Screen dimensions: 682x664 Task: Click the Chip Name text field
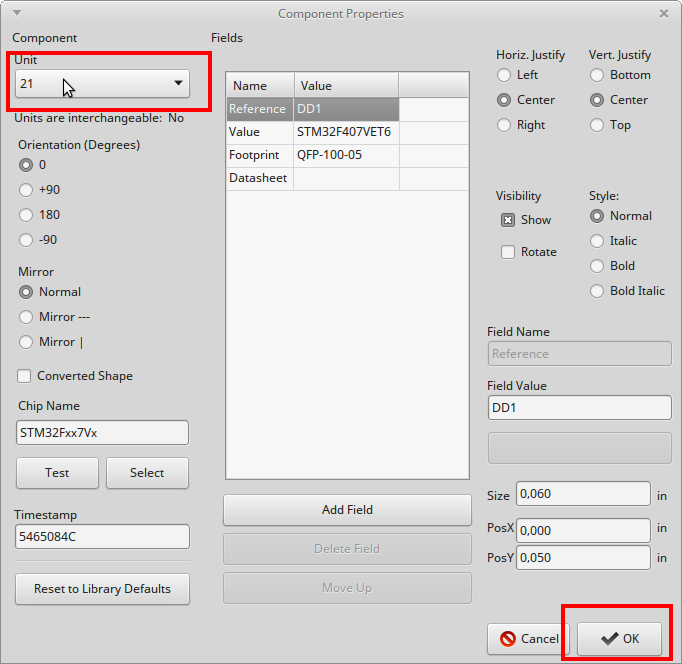click(x=102, y=432)
